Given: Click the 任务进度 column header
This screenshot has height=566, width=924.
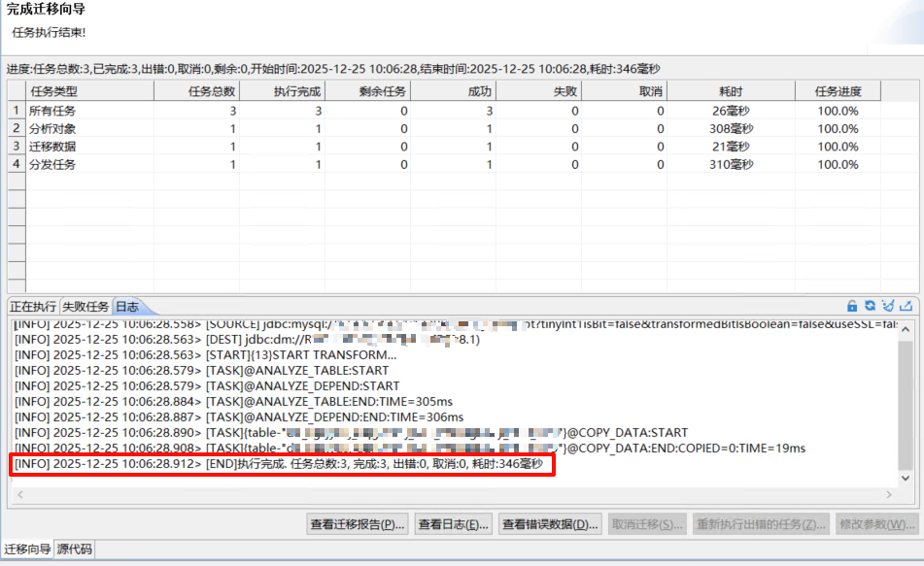Looking at the screenshot, I should pyautogui.click(x=838, y=91).
